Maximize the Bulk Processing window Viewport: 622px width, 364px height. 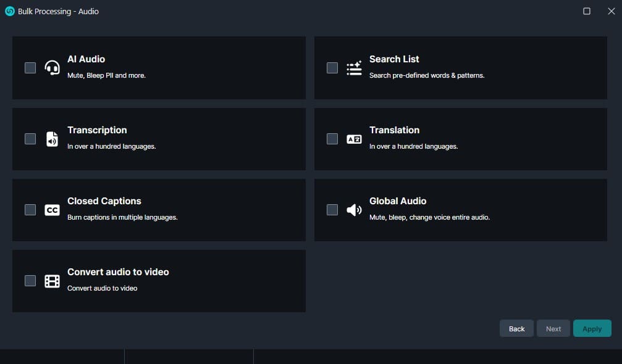pos(587,11)
